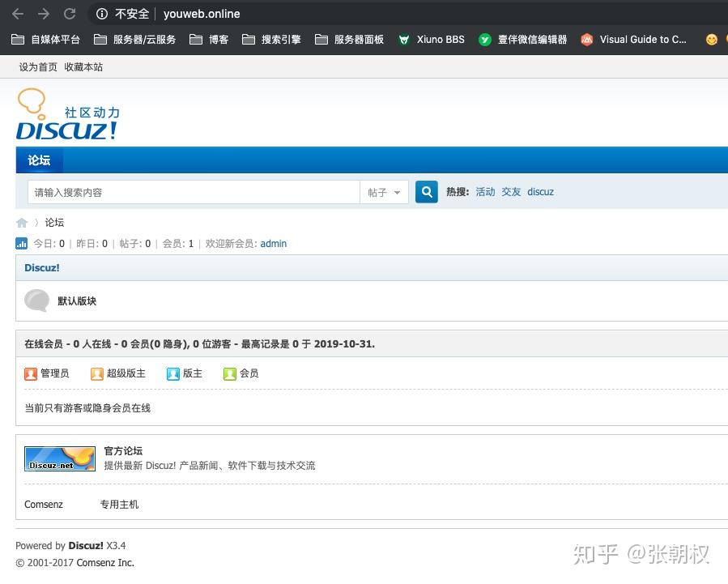Reload the page with refresh icon
This screenshot has width=728, height=584.
(70, 14)
